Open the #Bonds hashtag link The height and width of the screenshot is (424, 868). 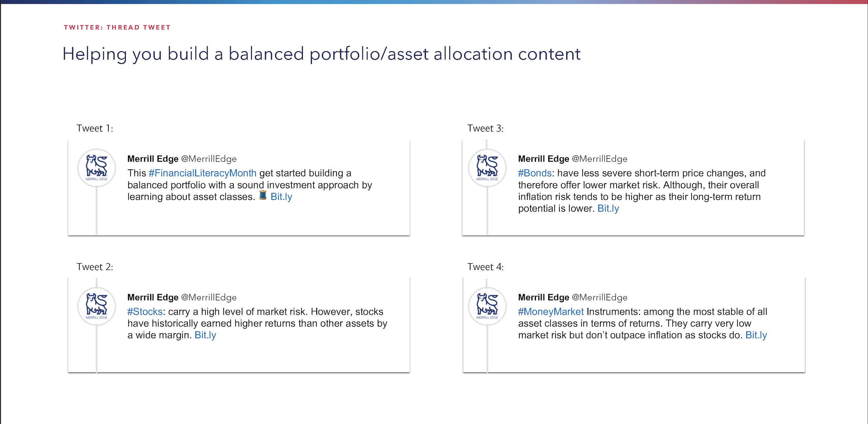[x=535, y=173]
